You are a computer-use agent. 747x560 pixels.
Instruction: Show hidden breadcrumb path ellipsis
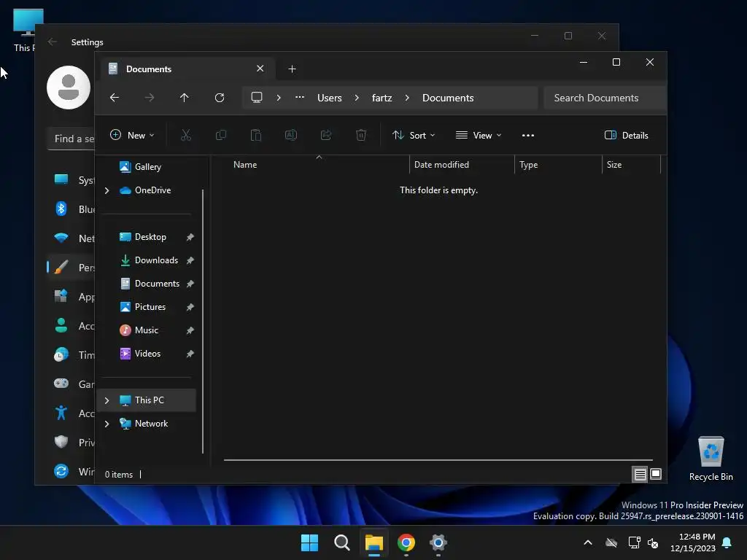coord(300,98)
